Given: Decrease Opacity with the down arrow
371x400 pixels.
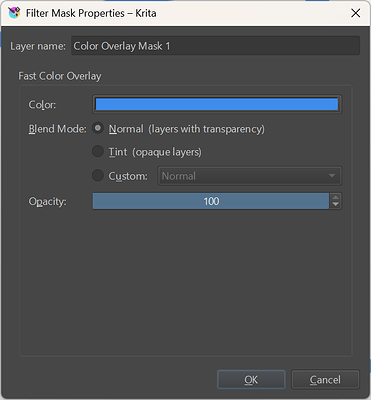Looking at the screenshot, I should pos(335,205).
